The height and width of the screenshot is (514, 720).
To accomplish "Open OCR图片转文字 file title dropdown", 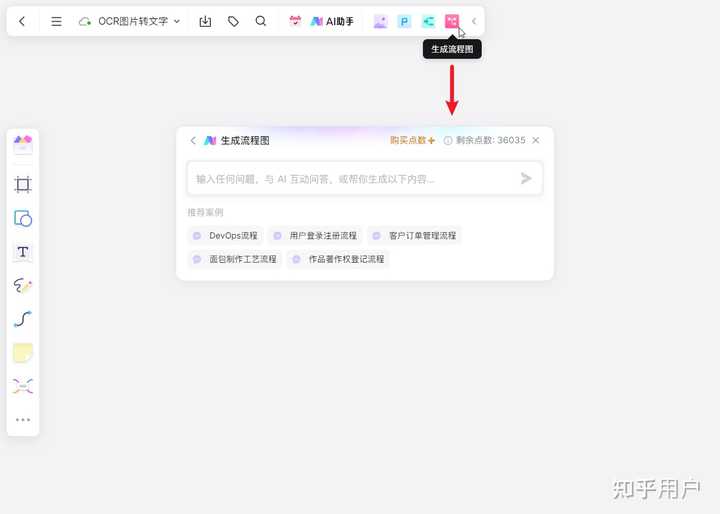I will pos(129,21).
